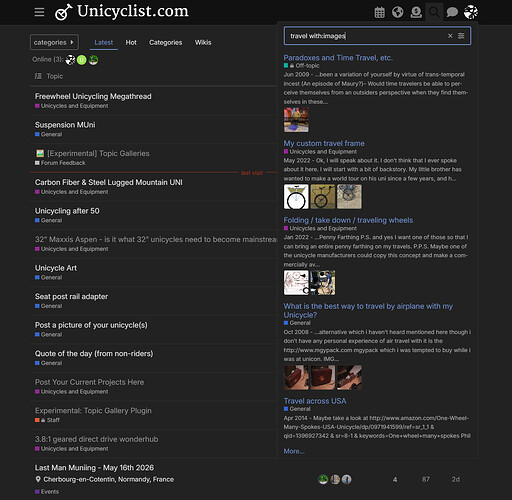512x500 pixels.
Task: Open Freewheel Unicycling Megathread topic
Action: (93, 96)
